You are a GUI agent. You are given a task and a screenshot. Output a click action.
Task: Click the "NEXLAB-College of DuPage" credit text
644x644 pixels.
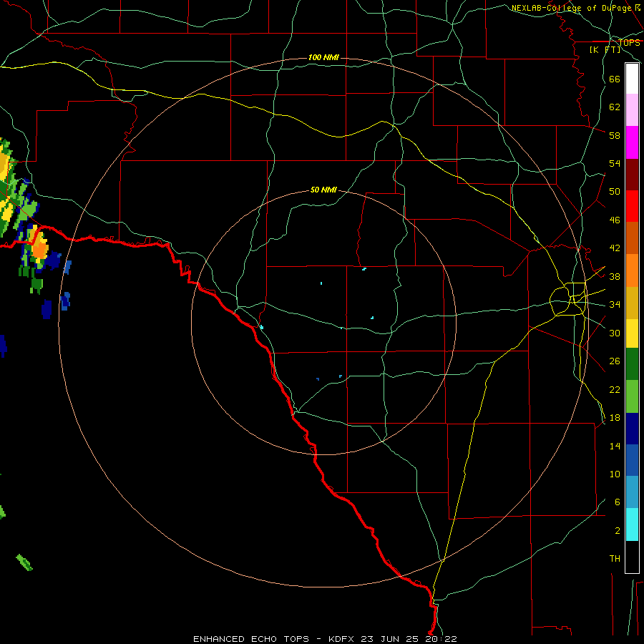pyautogui.click(x=571, y=8)
